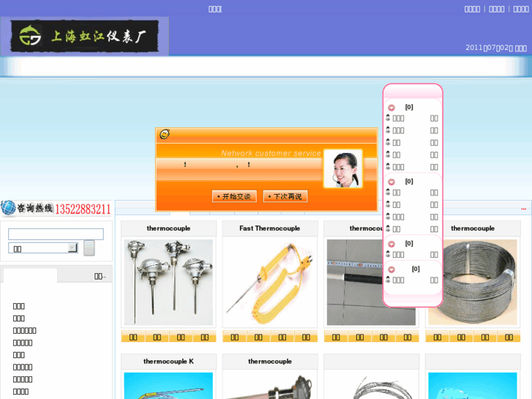This screenshot has width=532, height=399.
Task: Open the category dropdown below the search box
Action: (x=43, y=248)
